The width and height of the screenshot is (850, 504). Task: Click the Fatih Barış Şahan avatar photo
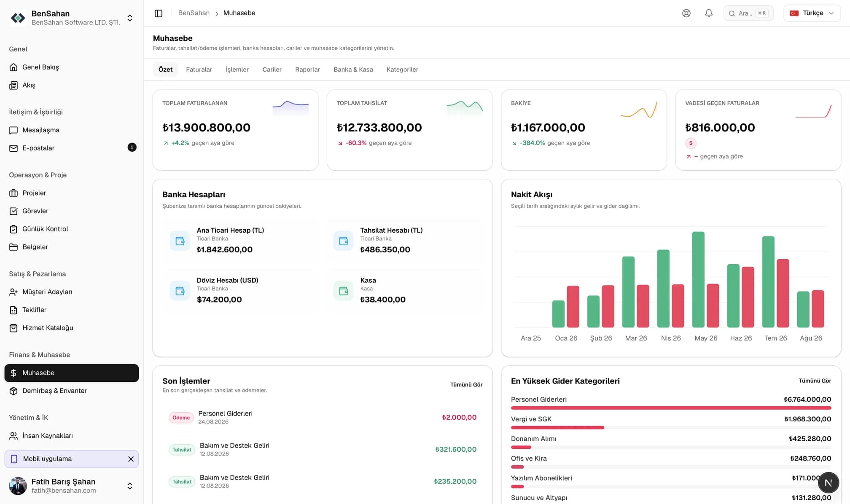18,486
